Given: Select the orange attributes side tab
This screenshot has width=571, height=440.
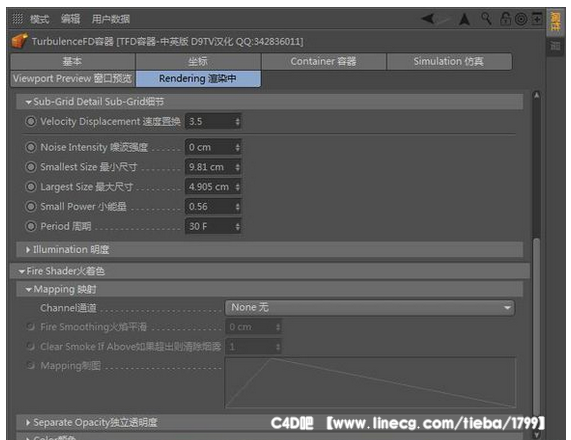Looking at the screenshot, I should pyautogui.click(x=555, y=22).
